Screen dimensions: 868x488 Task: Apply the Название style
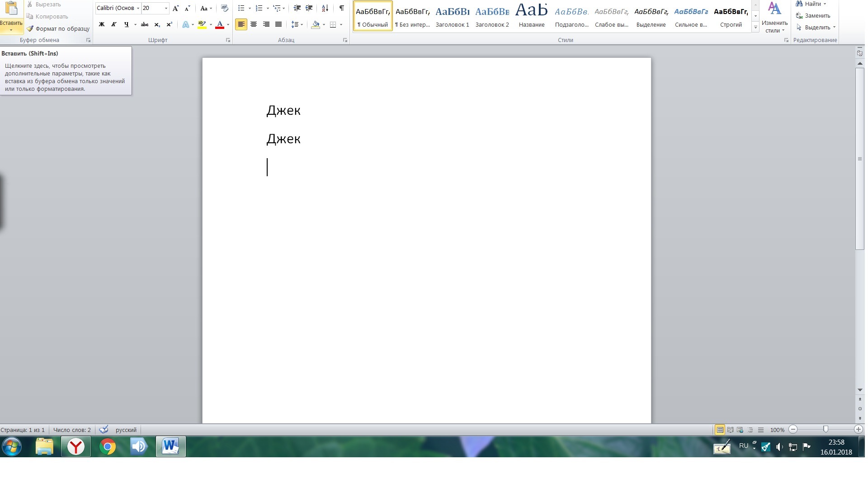coord(531,16)
